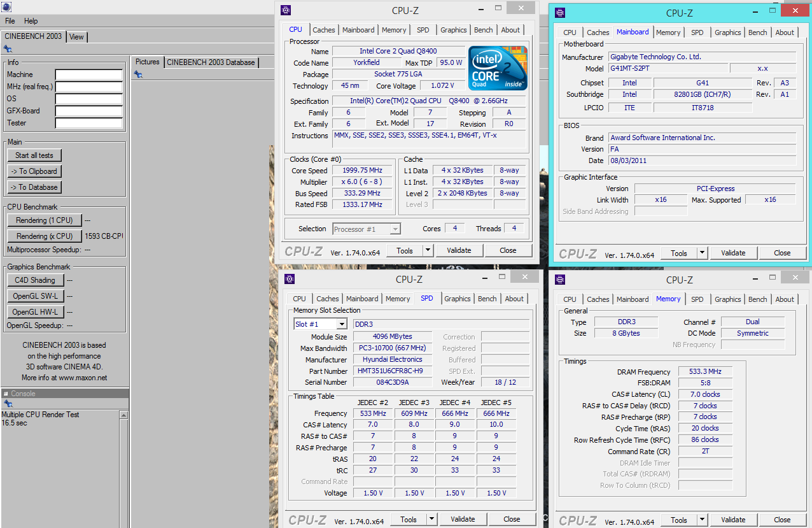Click the Console panel header icon
The height and width of the screenshot is (528, 812).
pos(6,394)
